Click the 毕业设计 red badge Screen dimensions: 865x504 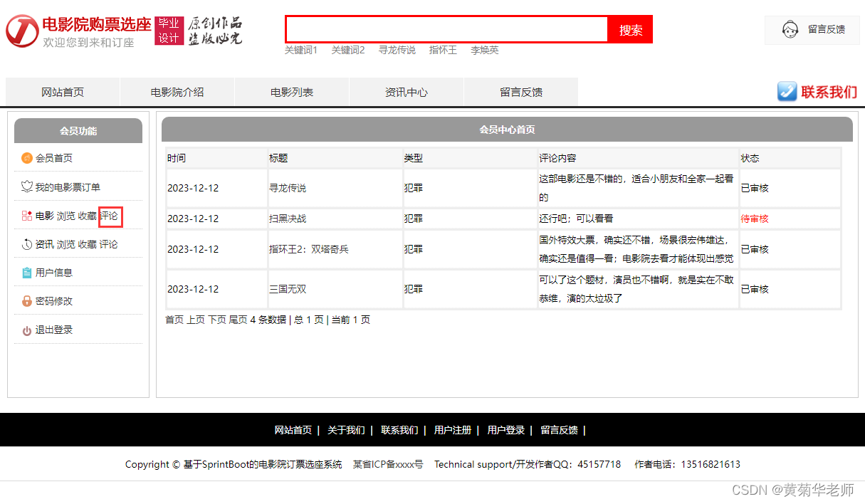169,31
